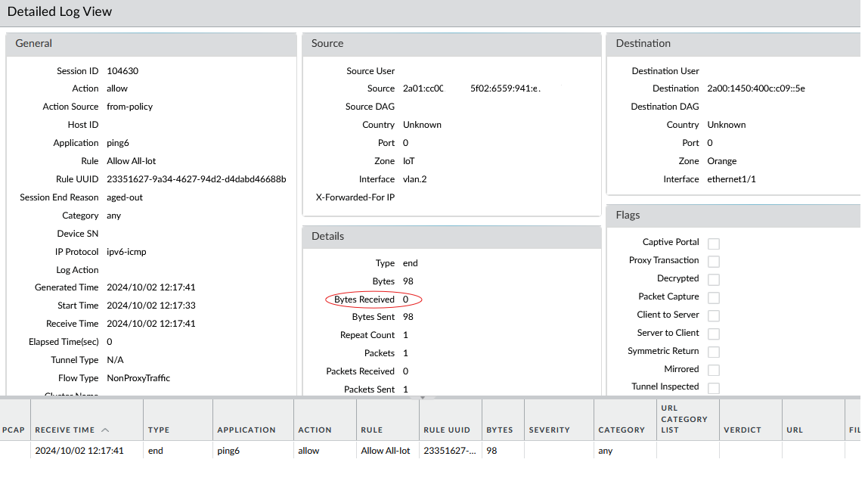Toggle the Captive Portal checkbox
The width and height of the screenshot is (868, 478).
[x=713, y=244]
